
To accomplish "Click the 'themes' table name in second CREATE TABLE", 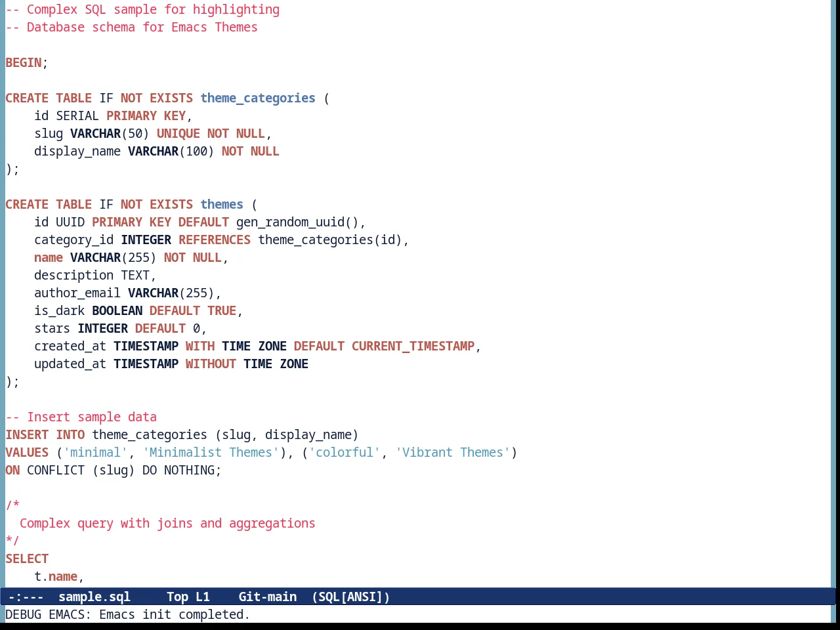I will tap(222, 204).
